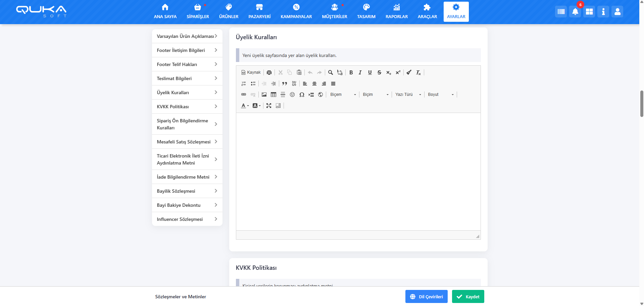Open the Boyut size dropdown

440,95
